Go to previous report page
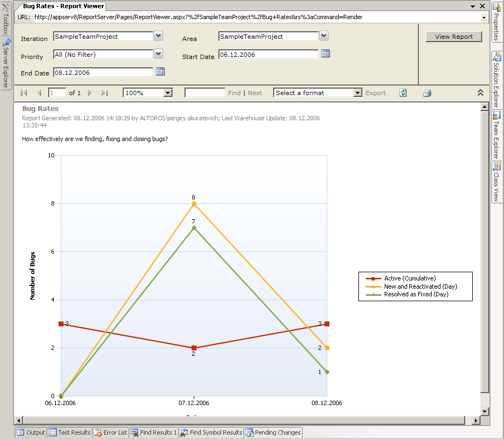The width and height of the screenshot is (504, 439). [39, 93]
